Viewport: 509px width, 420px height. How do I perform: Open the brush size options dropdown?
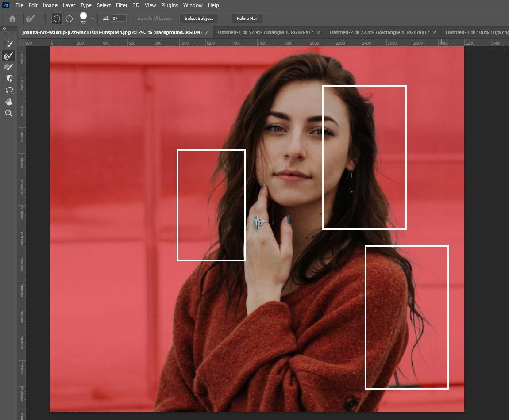click(x=93, y=19)
